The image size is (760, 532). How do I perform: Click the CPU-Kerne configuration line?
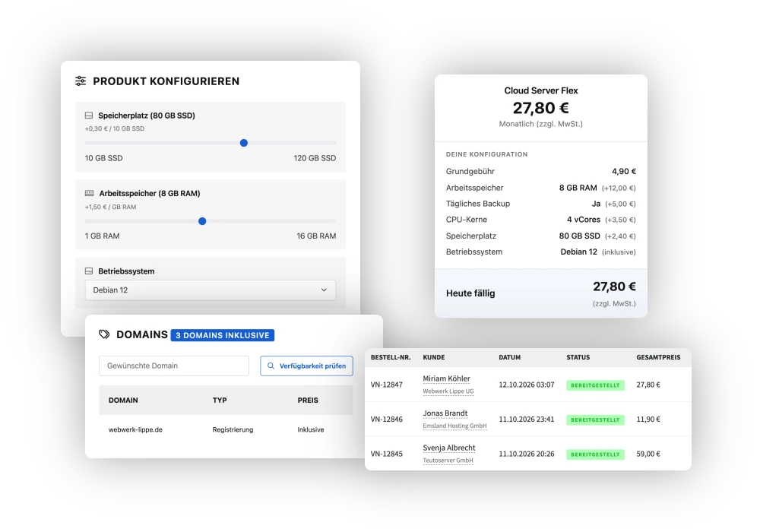pos(541,220)
